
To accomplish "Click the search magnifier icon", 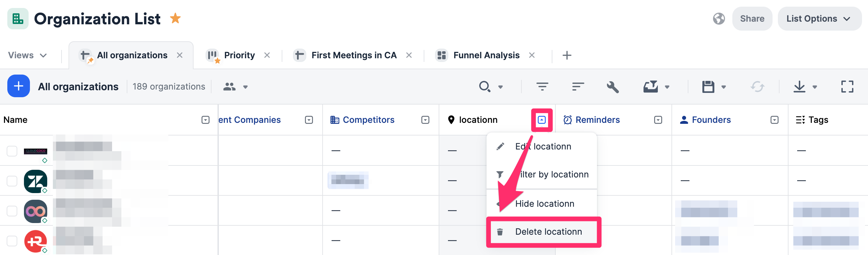I will (485, 87).
